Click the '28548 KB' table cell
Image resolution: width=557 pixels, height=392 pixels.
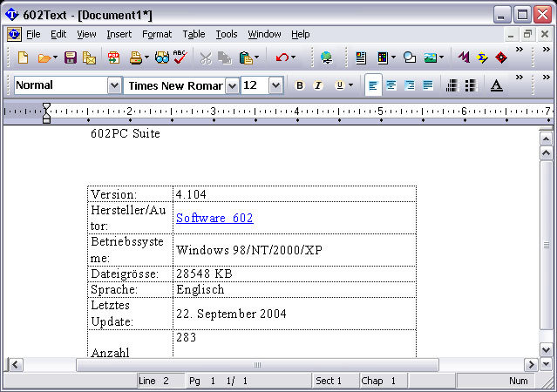pos(295,274)
